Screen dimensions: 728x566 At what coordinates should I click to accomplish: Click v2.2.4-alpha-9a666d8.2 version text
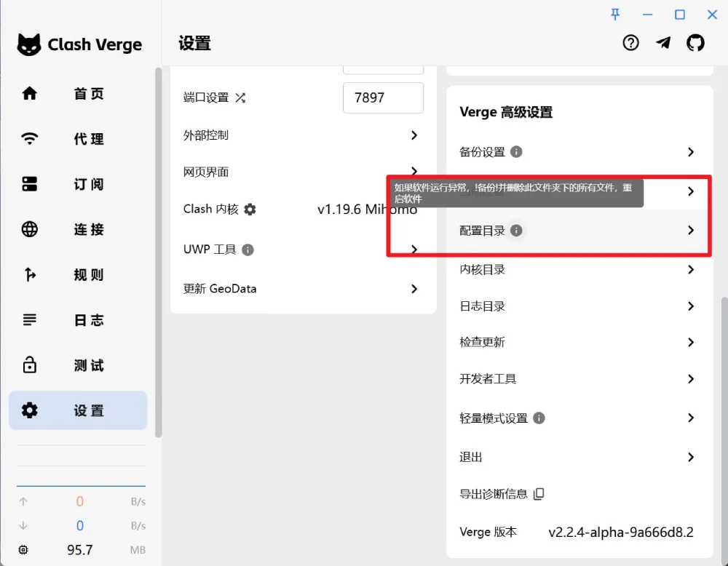pos(621,532)
